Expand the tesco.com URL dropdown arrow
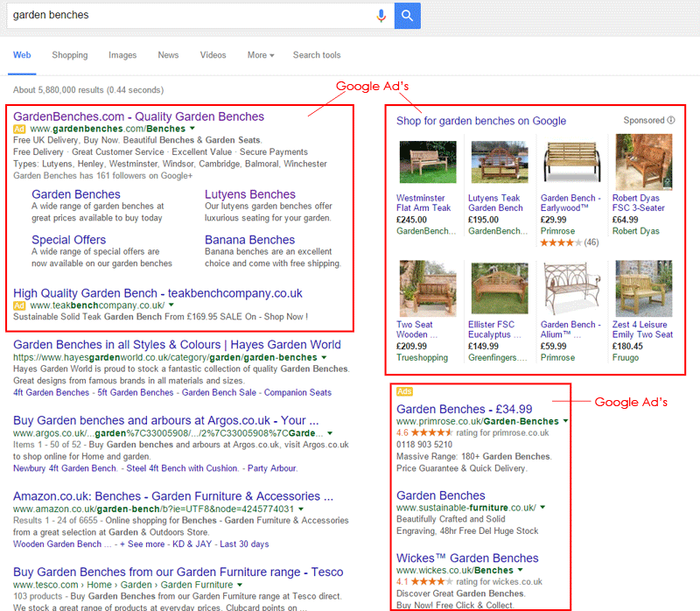Viewport: 700px width, 611px height. tap(240, 585)
